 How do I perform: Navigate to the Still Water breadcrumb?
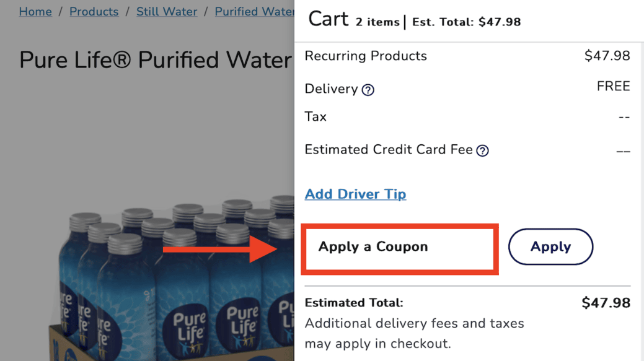pyautogui.click(x=167, y=12)
